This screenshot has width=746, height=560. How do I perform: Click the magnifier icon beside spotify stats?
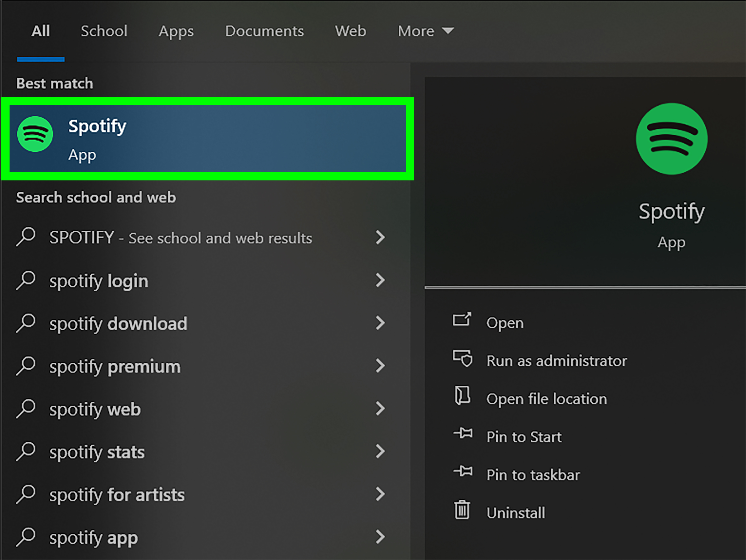click(26, 451)
